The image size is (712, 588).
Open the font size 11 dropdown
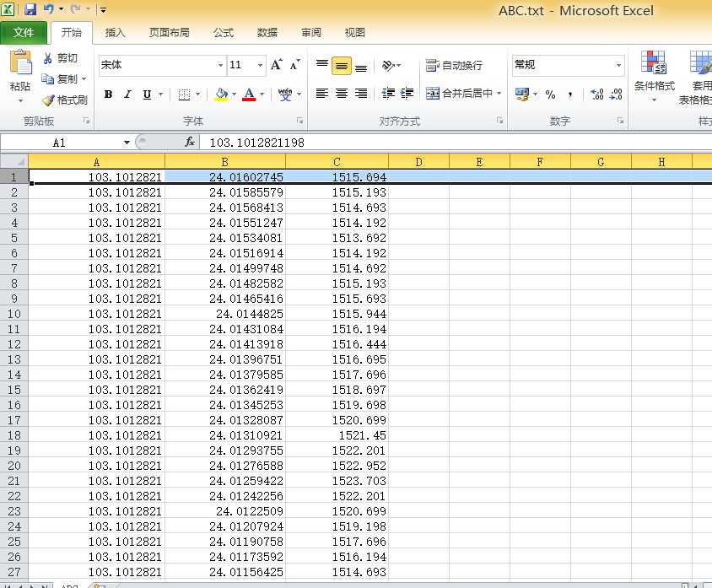260,65
